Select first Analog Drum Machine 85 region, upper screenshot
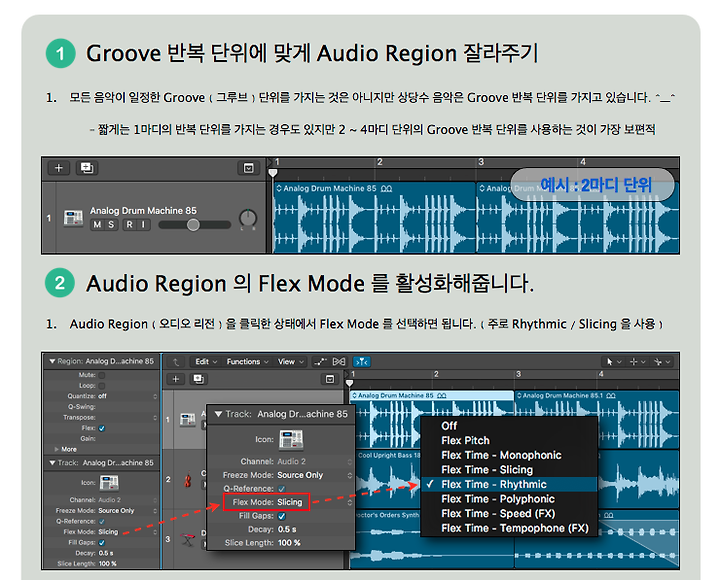 (374, 218)
